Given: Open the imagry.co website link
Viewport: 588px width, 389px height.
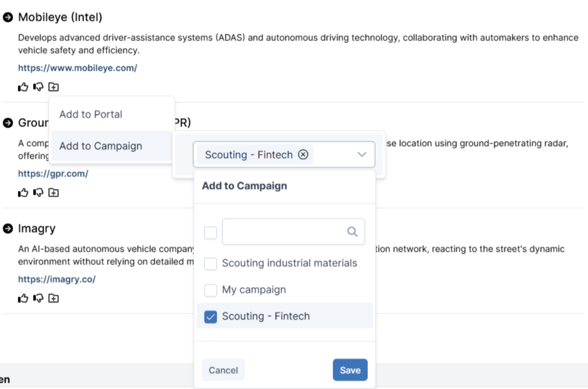Looking at the screenshot, I should pos(57,279).
